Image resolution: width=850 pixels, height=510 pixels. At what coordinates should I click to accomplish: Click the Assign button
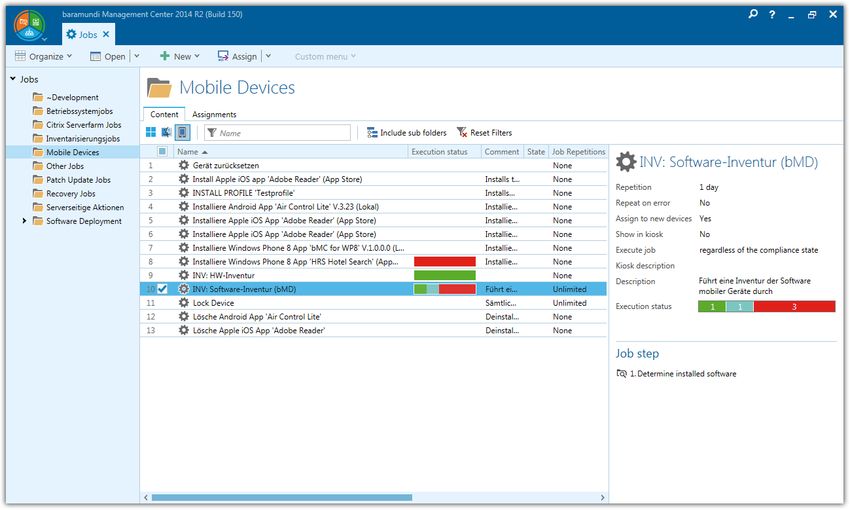click(x=237, y=56)
